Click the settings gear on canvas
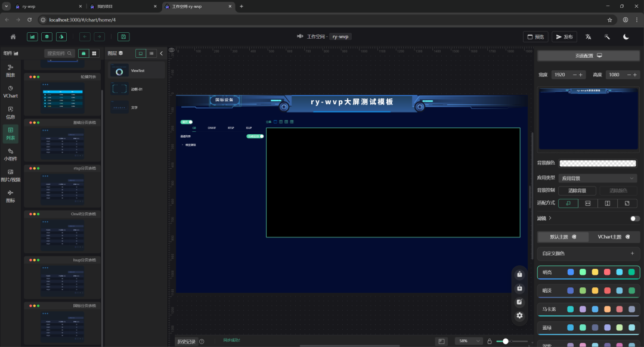The height and width of the screenshot is (347, 644). [519, 315]
